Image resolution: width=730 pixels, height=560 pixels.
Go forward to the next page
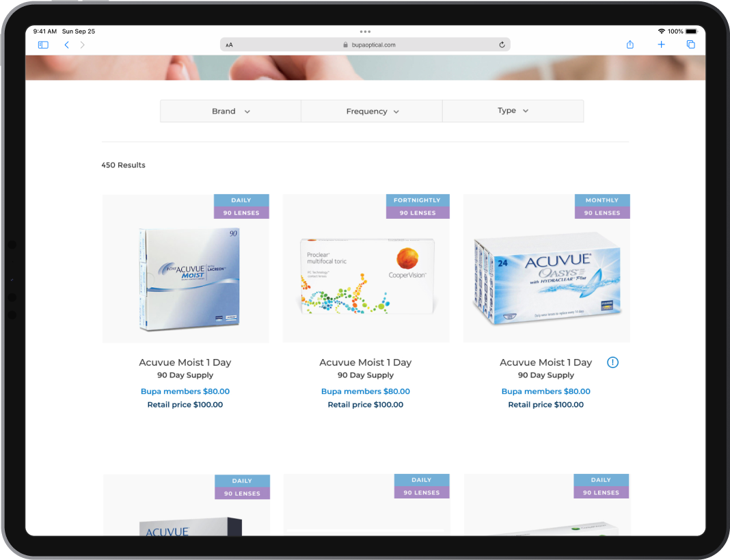[x=83, y=44]
